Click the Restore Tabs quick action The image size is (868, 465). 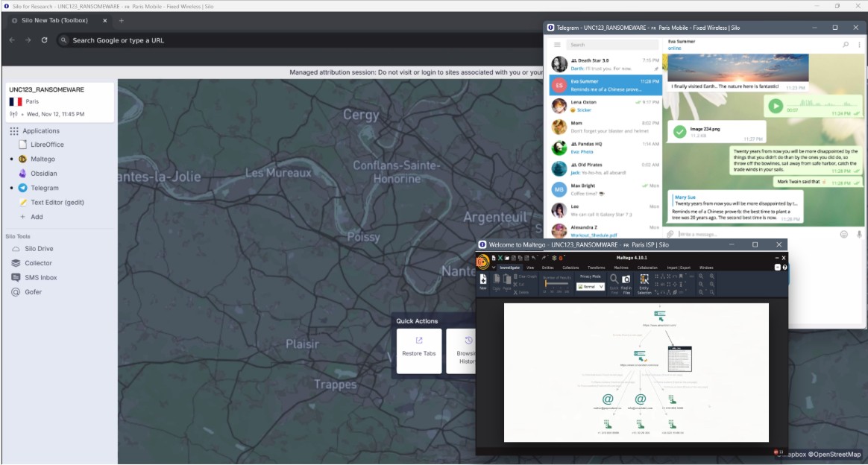[x=418, y=351]
